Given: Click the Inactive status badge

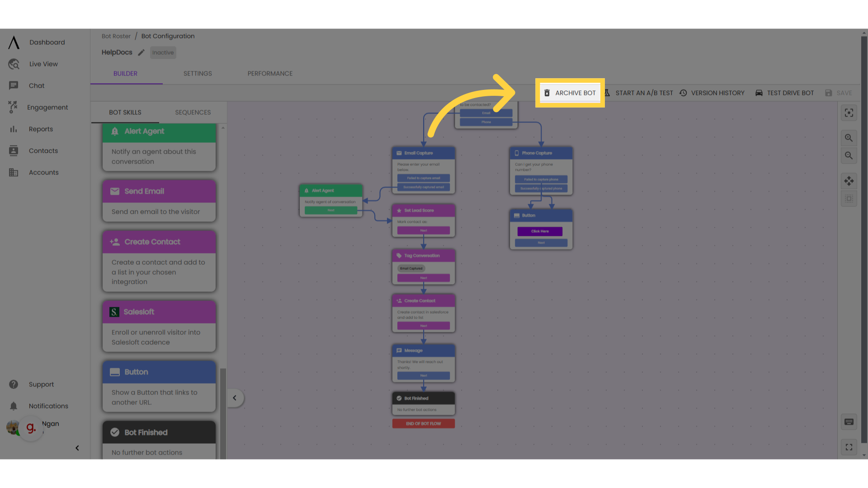Looking at the screenshot, I should tap(163, 52).
